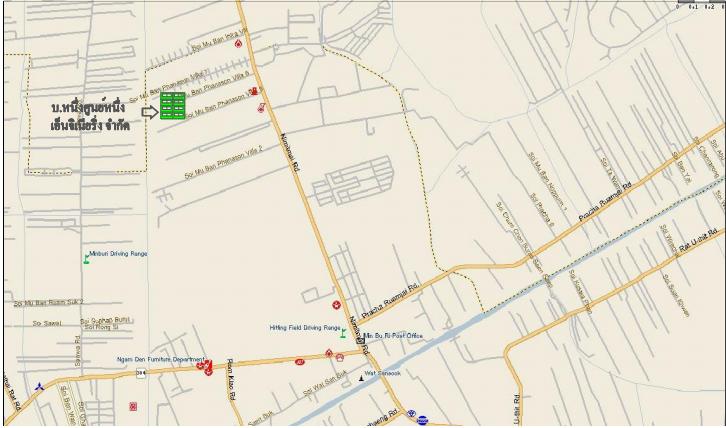Select the red circular star marker west of Nimitmai Rd
726x428 pixels.
pyautogui.click(x=337, y=305)
